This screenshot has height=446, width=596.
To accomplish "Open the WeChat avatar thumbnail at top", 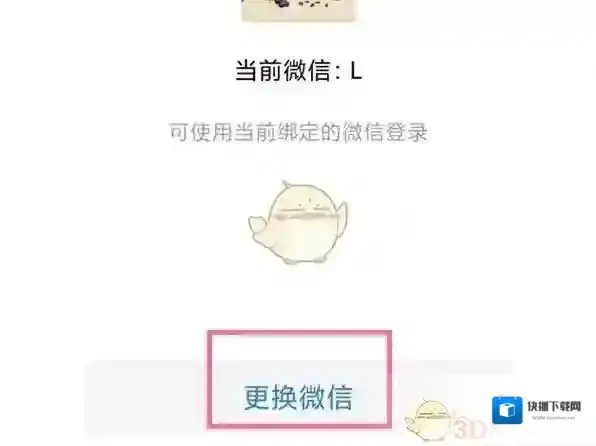I will pyautogui.click(x=299, y=10).
